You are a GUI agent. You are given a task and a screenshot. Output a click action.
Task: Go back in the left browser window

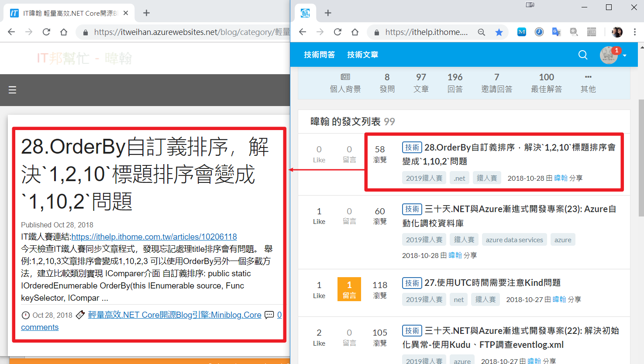12,32
